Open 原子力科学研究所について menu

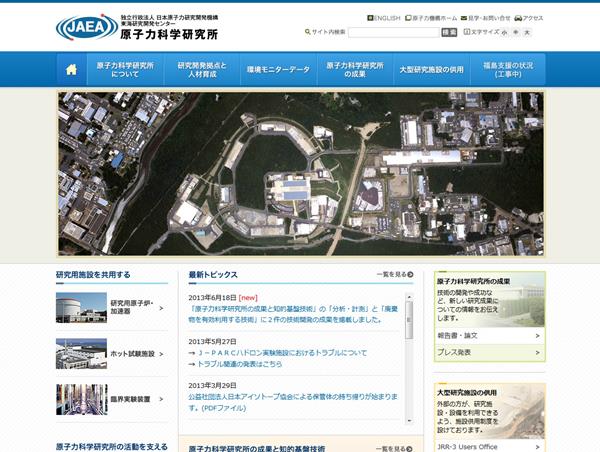125,70
